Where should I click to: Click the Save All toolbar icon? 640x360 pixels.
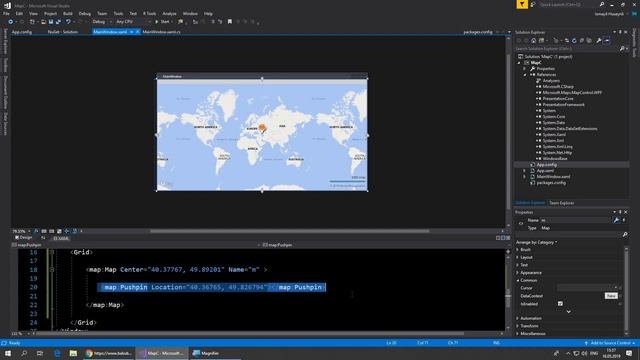click(58, 22)
